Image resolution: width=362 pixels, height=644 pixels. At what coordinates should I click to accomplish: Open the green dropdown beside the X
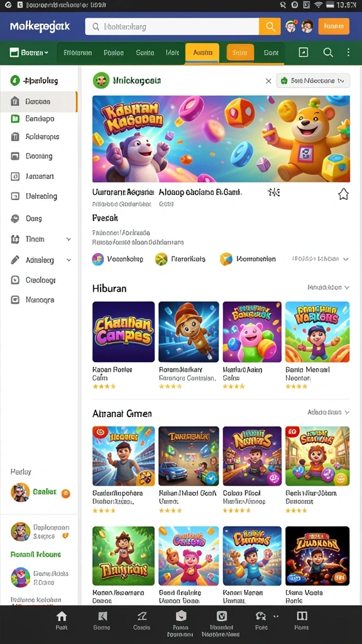[313, 81]
